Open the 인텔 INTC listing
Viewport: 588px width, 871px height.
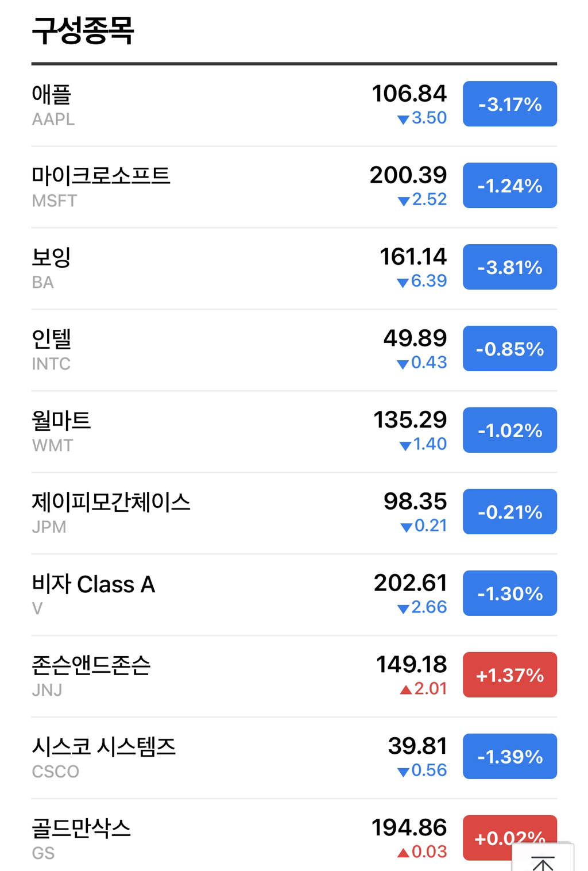[x=52, y=340]
